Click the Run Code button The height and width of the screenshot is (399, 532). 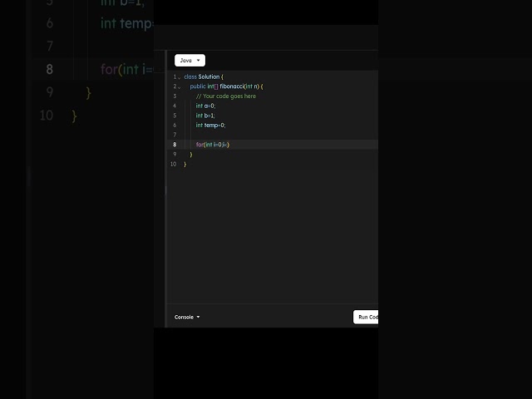(x=366, y=317)
